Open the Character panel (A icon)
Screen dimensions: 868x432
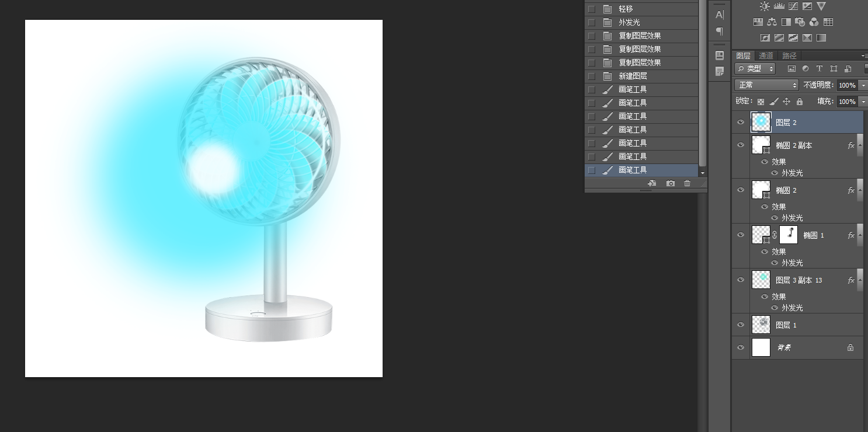(x=720, y=15)
